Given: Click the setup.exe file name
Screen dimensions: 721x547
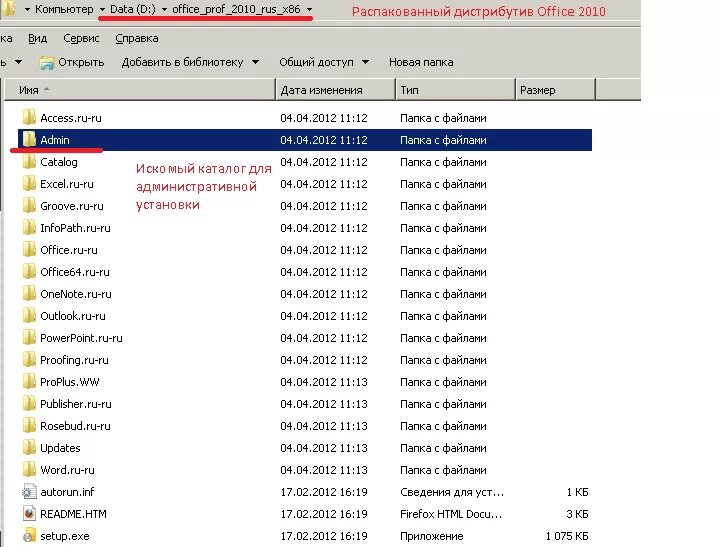Looking at the screenshot, I should pyautogui.click(x=65, y=536).
